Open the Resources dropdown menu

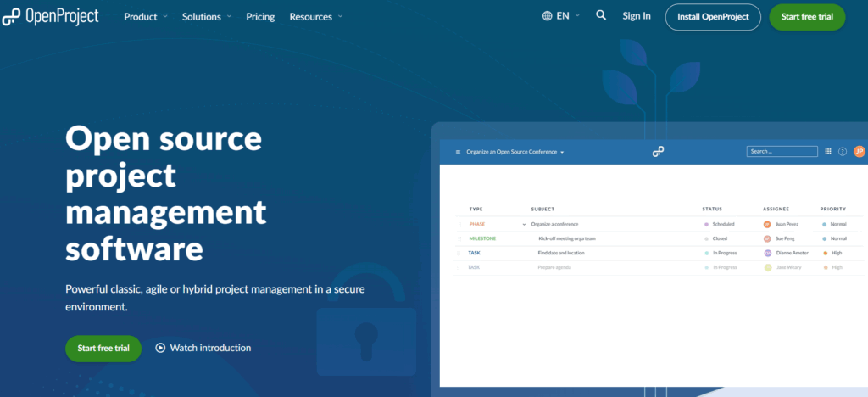point(315,17)
